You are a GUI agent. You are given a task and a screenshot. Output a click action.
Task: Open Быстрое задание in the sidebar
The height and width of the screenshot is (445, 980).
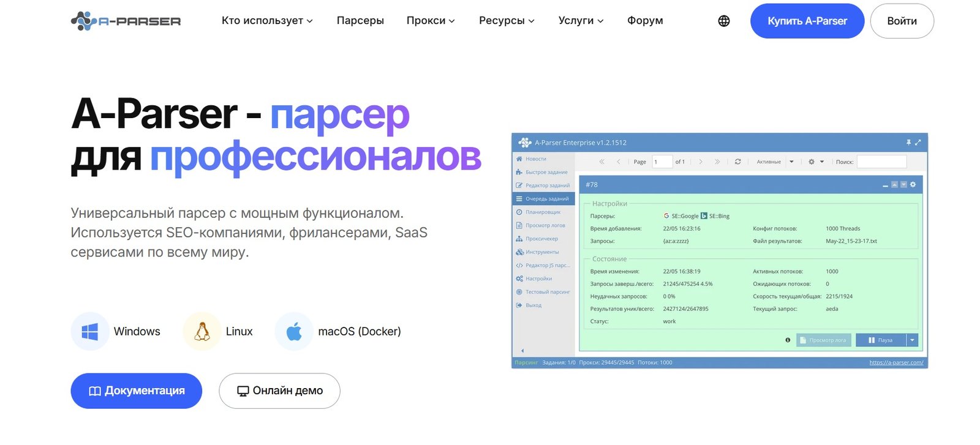tap(543, 172)
